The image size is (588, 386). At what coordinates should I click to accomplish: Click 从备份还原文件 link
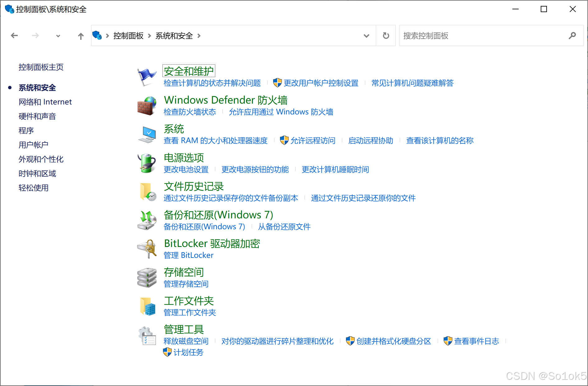tap(284, 227)
